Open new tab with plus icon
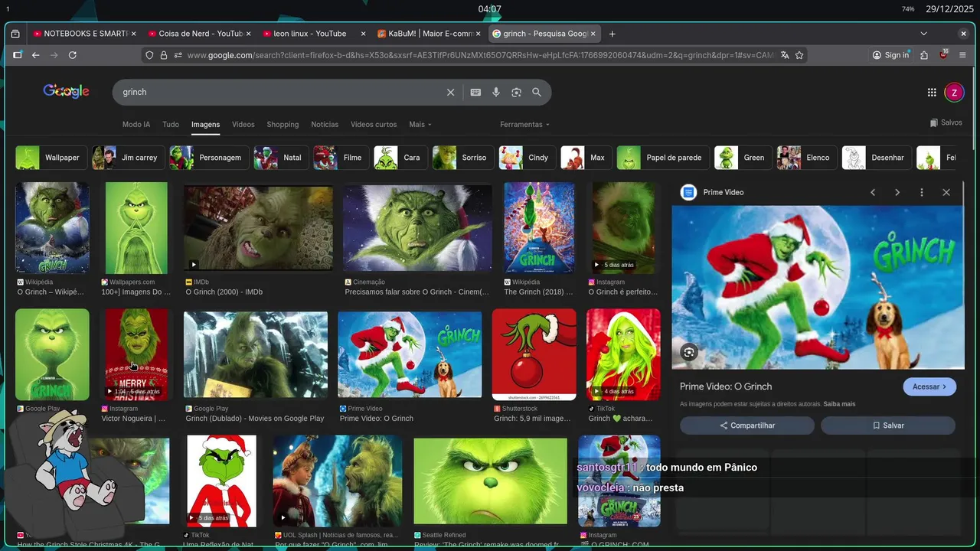980x551 pixels. pos(612,34)
